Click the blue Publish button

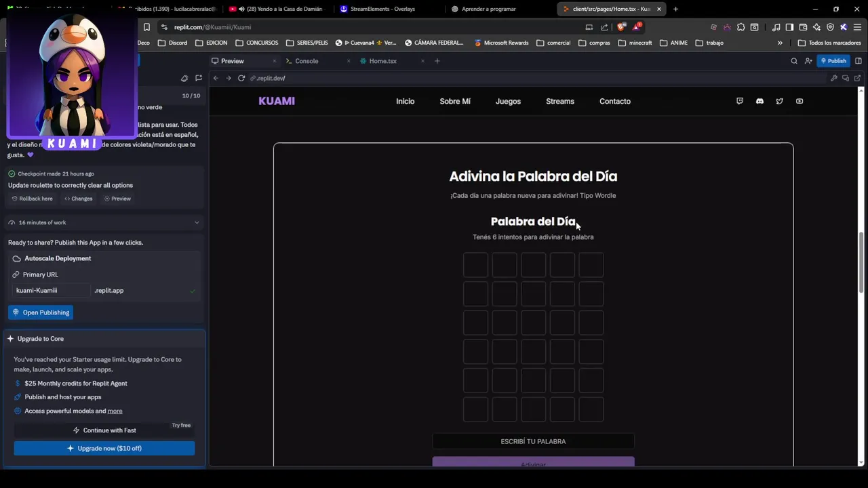[833, 61]
